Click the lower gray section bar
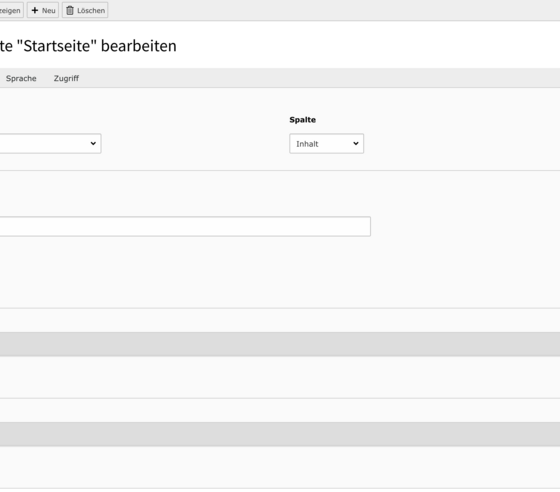Screen dimensions: 560x492 pyautogui.click(x=280, y=434)
